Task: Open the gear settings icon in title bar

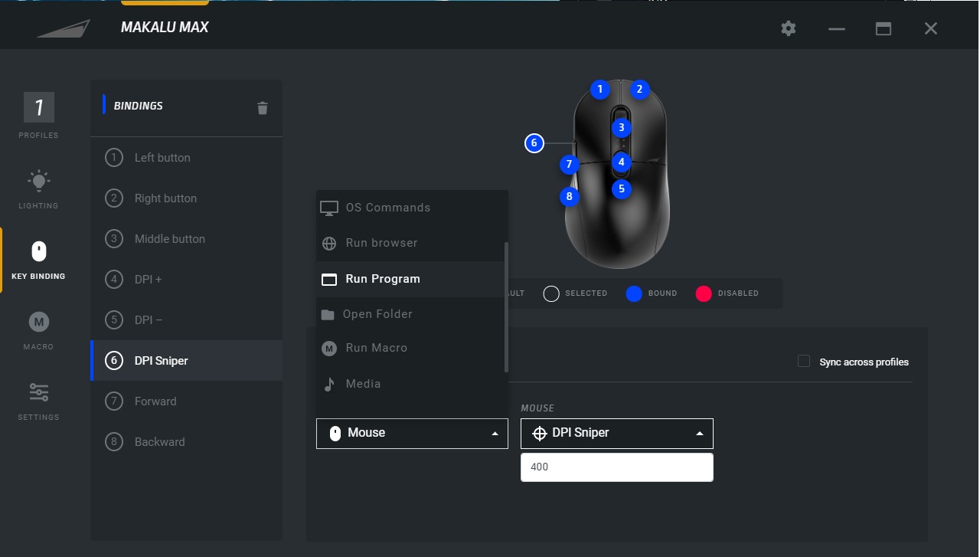Action: tap(789, 28)
